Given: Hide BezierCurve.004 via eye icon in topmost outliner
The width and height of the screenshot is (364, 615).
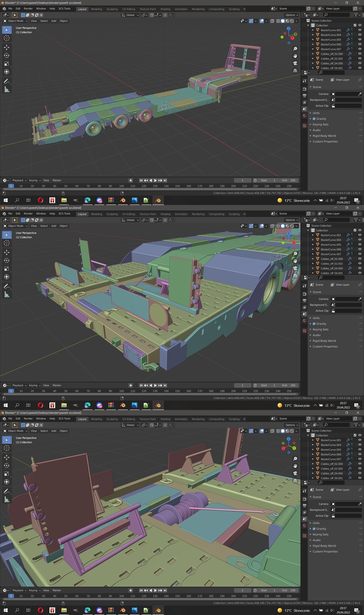Looking at the screenshot, I should pyautogui.click(x=360, y=35).
